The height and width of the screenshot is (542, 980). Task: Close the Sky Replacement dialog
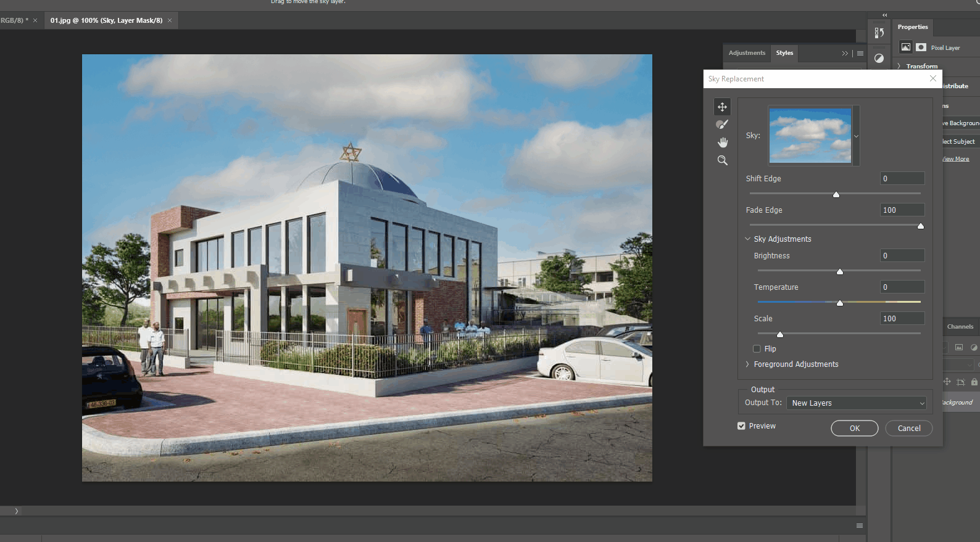[933, 78]
